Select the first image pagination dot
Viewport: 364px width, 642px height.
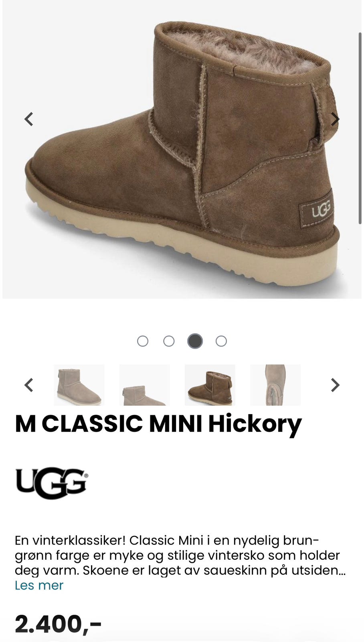click(143, 341)
